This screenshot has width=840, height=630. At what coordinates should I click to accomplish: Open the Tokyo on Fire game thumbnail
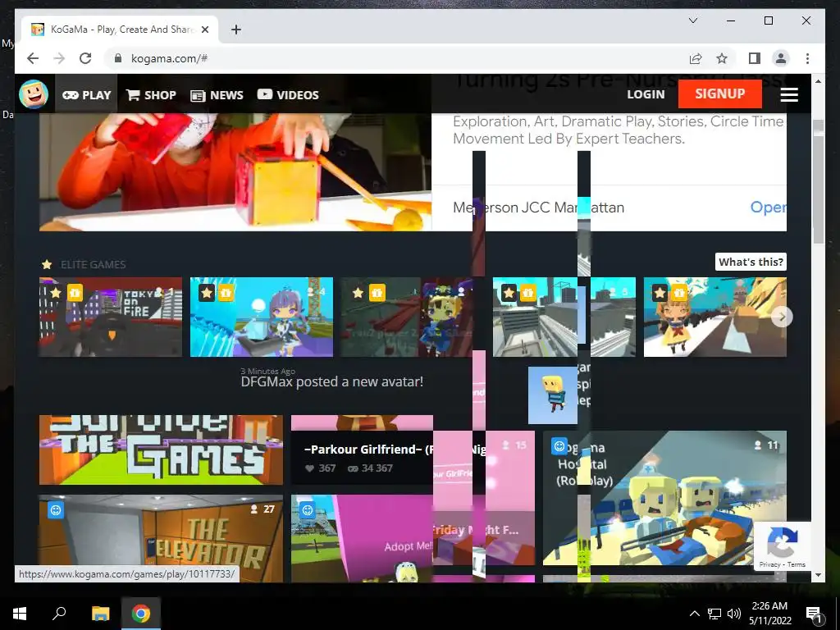[x=111, y=317]
